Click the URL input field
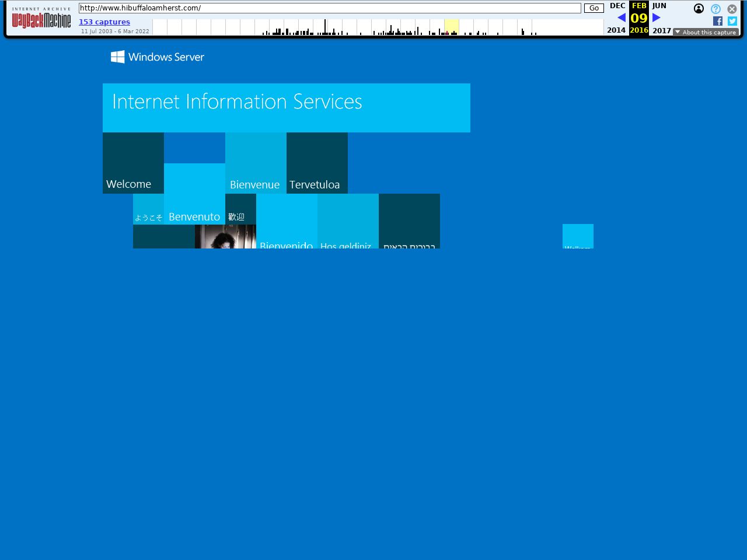 click(x=330, y=8)
